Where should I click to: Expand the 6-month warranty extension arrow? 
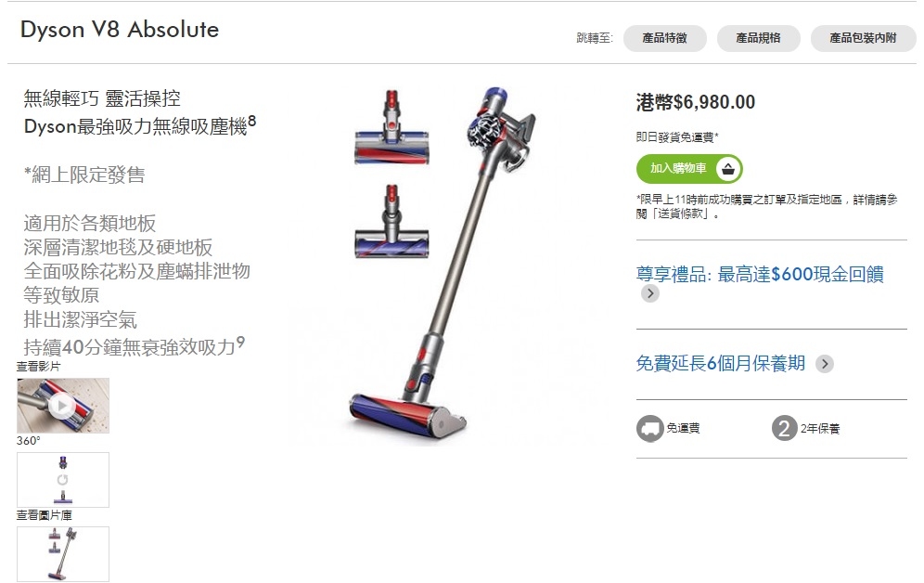[825, 364]
